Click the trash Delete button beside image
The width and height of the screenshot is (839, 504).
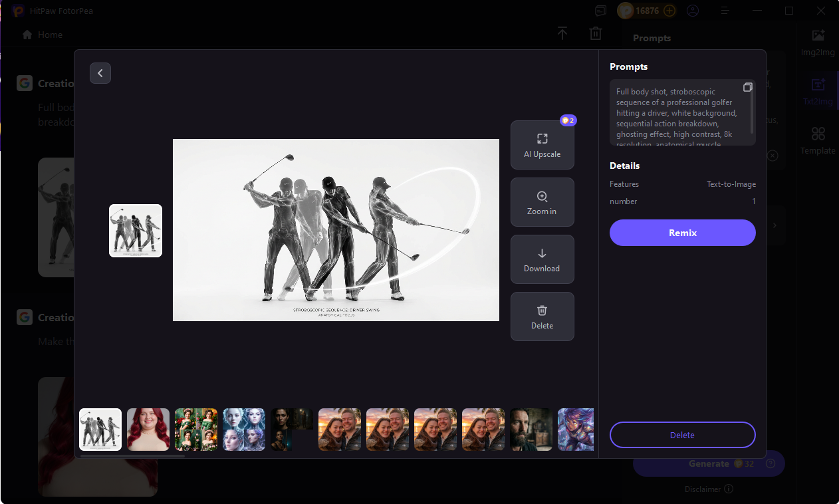[x=542, y=316]
